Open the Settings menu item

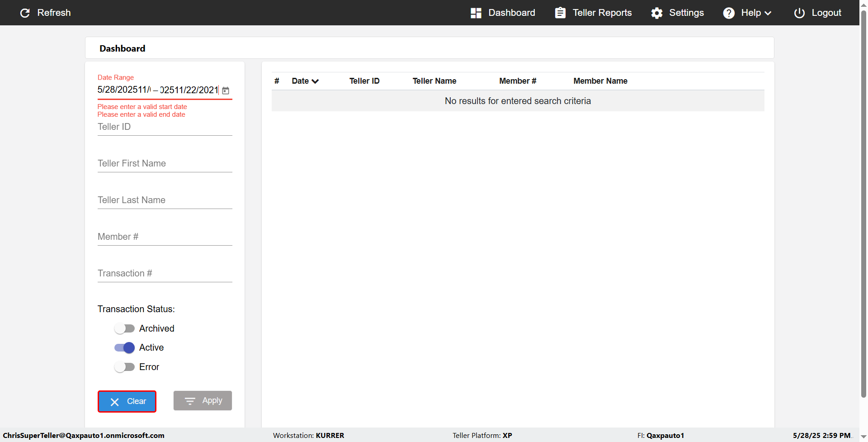tap(678, 13)
